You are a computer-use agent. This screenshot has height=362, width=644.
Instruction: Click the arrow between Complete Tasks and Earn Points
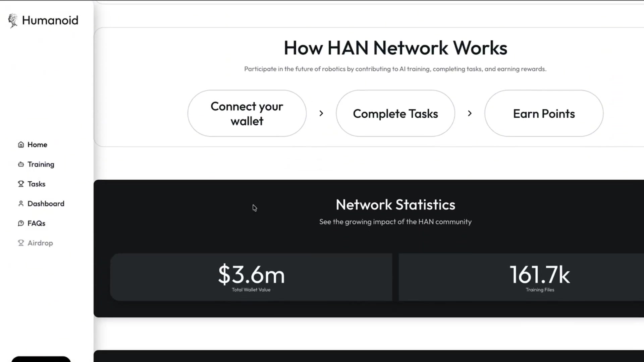click(470, 113)
